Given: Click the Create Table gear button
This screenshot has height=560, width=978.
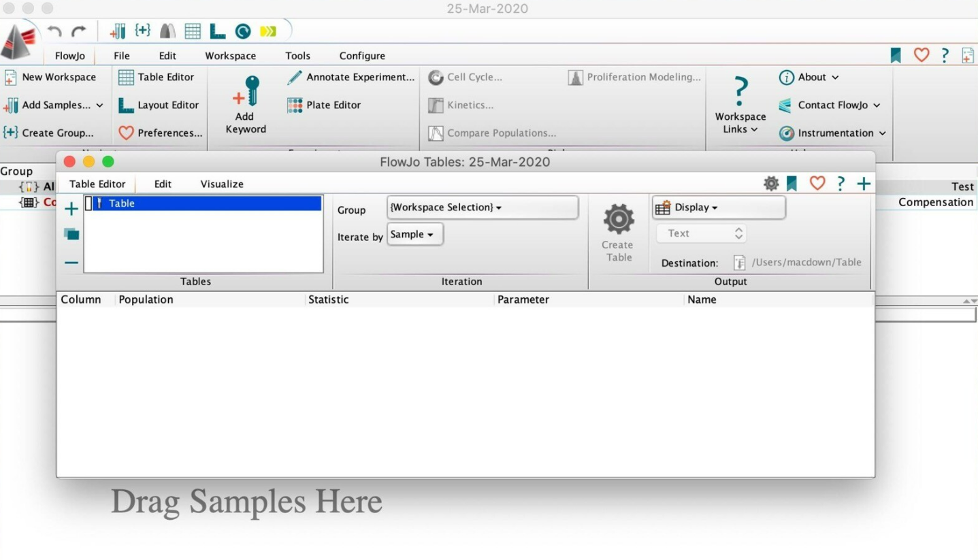Looking at the screenshot, I should click(x=618, y=231).
